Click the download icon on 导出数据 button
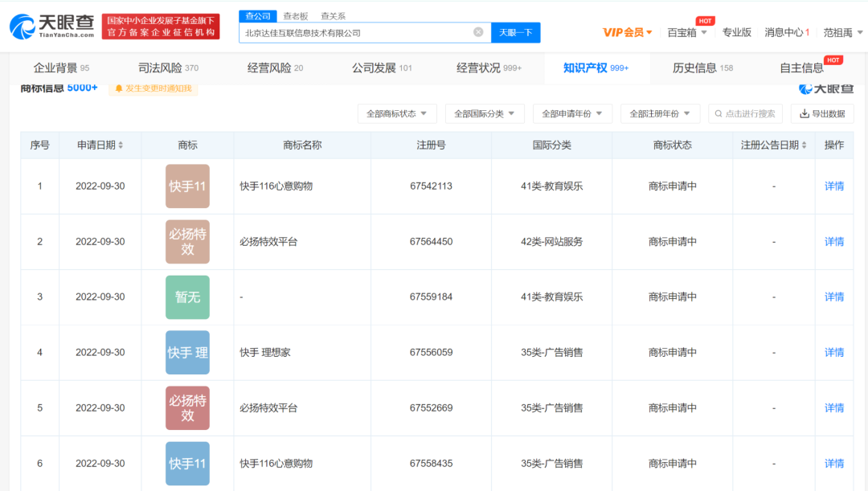 805,113
